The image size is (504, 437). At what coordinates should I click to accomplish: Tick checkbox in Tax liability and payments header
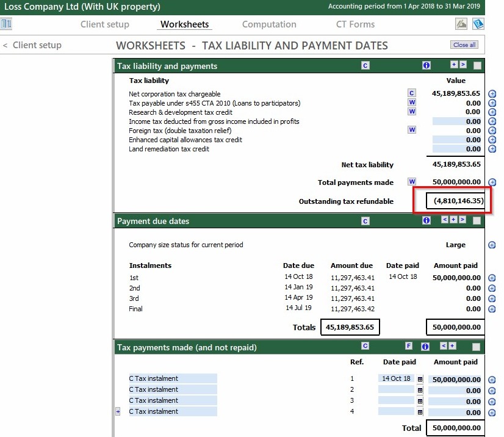477,66
